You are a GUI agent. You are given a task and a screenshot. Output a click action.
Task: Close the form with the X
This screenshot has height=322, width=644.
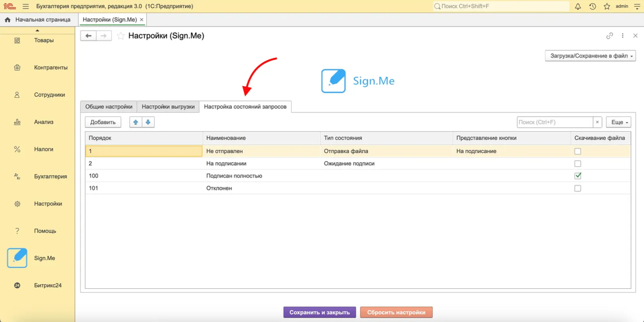pos(635,36)
